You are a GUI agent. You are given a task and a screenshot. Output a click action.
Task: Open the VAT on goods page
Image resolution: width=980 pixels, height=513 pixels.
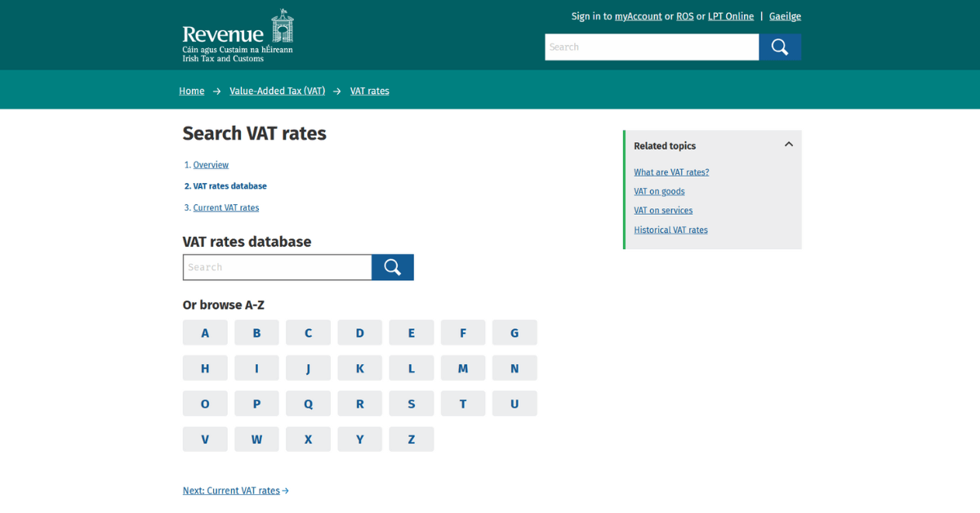coord(659,191)
